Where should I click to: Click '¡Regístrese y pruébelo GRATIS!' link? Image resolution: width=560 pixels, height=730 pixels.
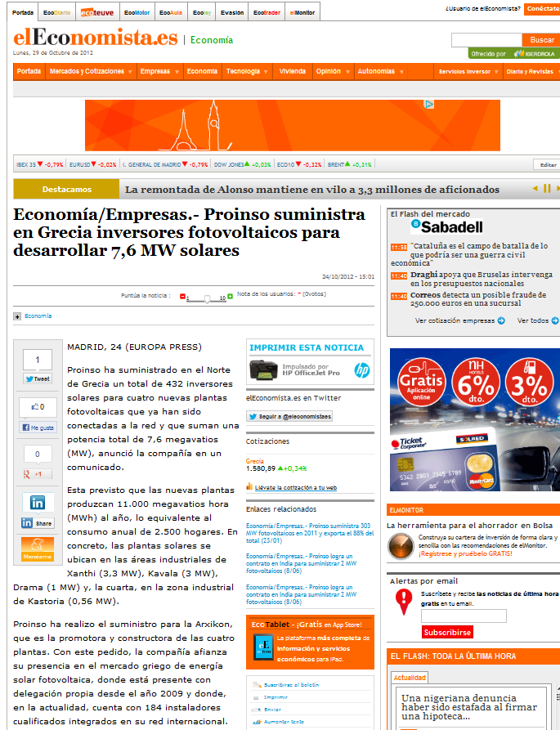coord(465,553)
